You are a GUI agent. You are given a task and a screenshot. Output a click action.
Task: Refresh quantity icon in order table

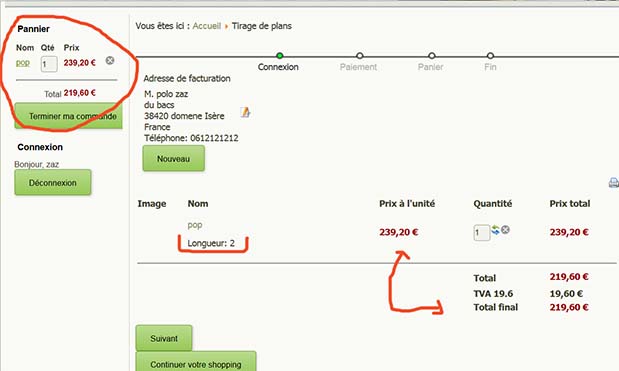click(x=495, y=230)
